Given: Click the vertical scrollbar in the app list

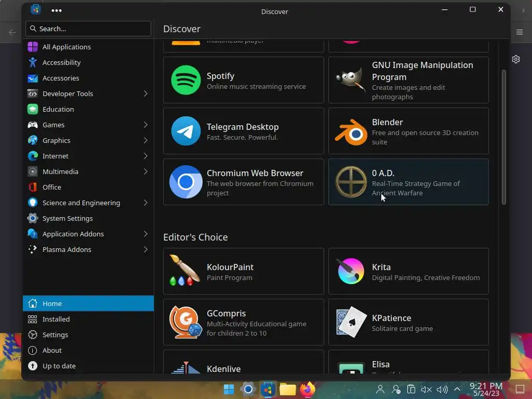Looking at the screenshot, I should [x=504, y=137].
